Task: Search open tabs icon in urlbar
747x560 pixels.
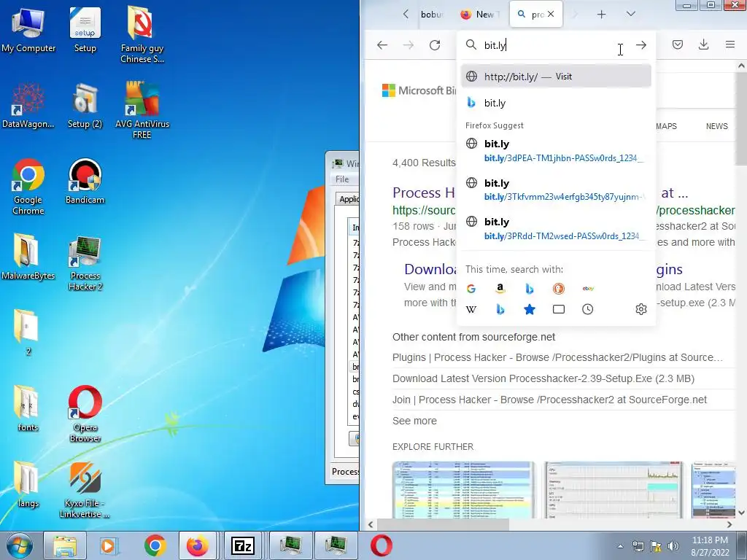Action: pos(558,309)
